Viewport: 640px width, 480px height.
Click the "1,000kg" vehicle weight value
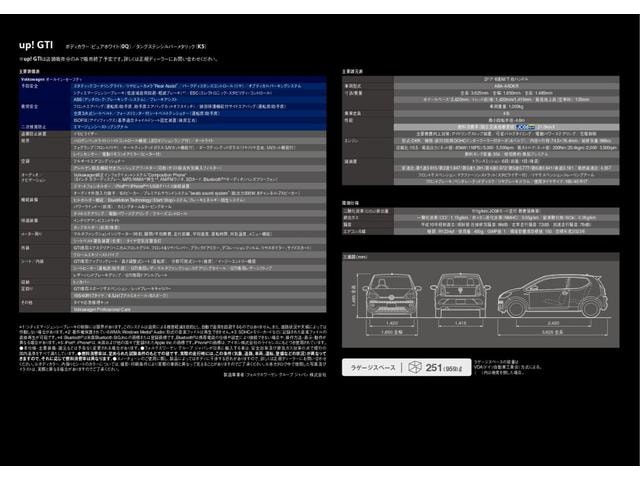point(516,107)
